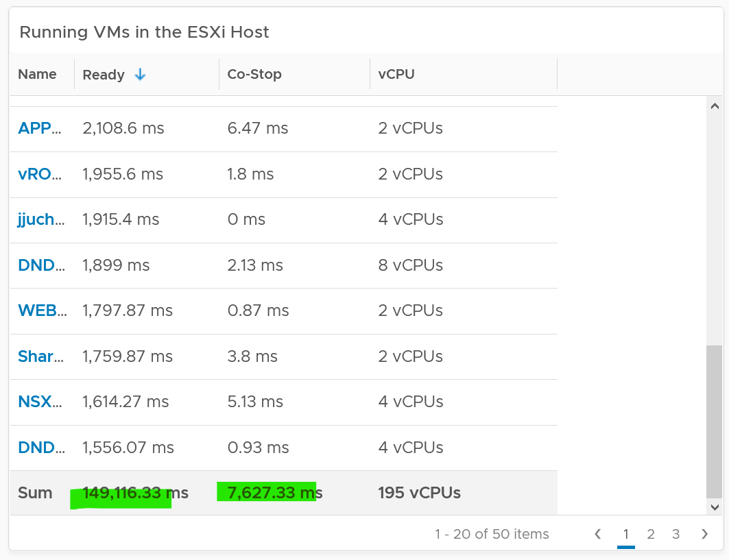Open the vRO... virtual machine link
Screen dimensions: 729x560
[x=40, y=174]
